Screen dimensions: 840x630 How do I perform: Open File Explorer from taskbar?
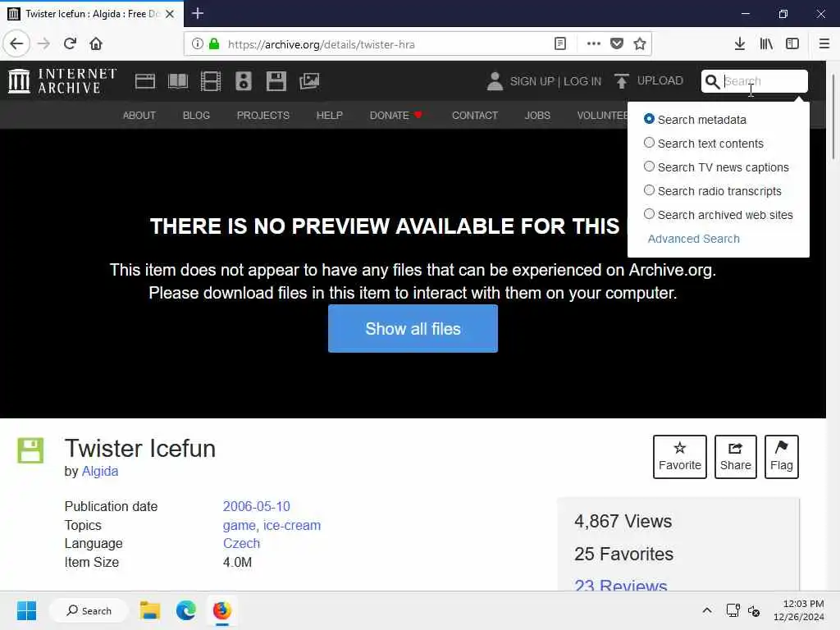click(150, 610)
